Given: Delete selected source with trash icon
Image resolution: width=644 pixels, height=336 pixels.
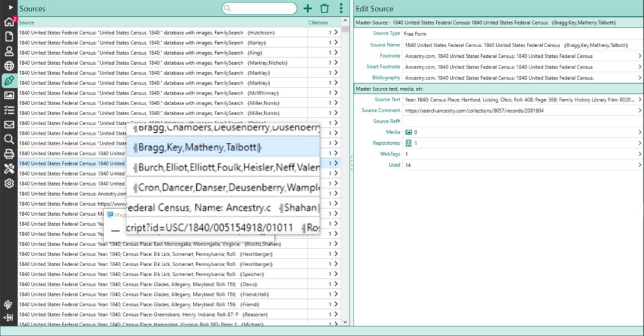Looking at the screenshot, I should pyautogui.click(x=325, y=8).
